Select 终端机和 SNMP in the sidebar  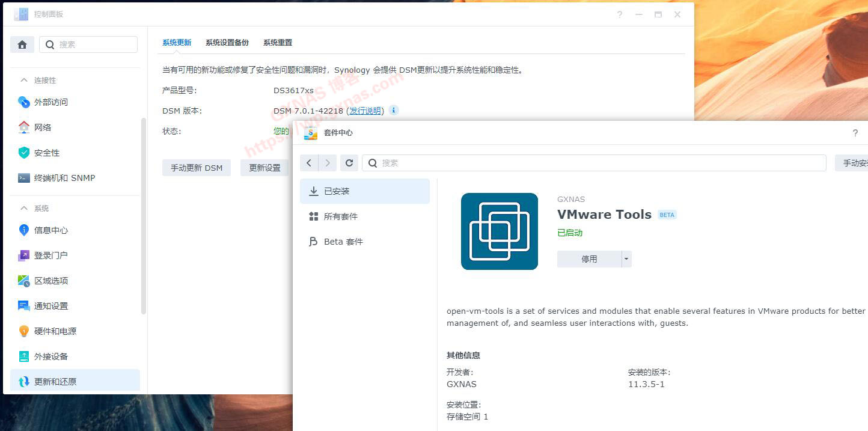[x=64, y=178]
